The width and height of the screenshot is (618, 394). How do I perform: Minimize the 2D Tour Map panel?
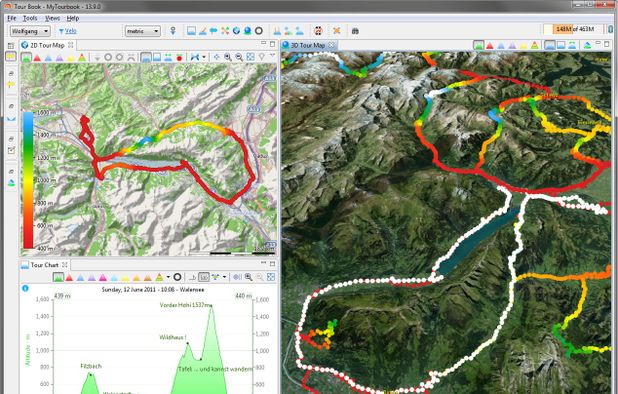click(263, 43)
